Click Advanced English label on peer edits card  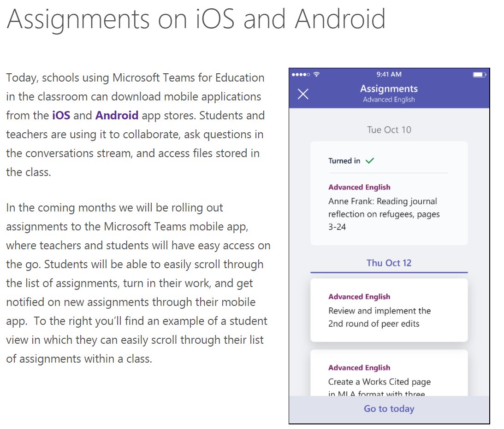coord(359,297)
